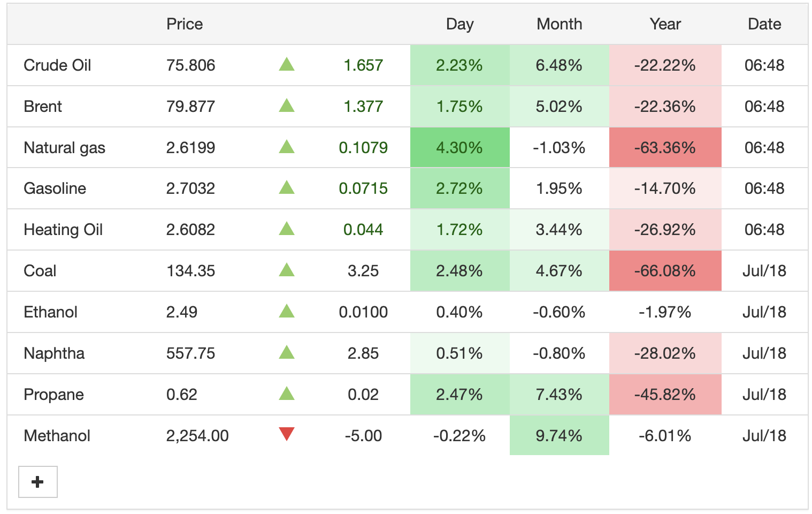Click the -5.00 change value
Screen dimensions: 812x514
point(363,436)
